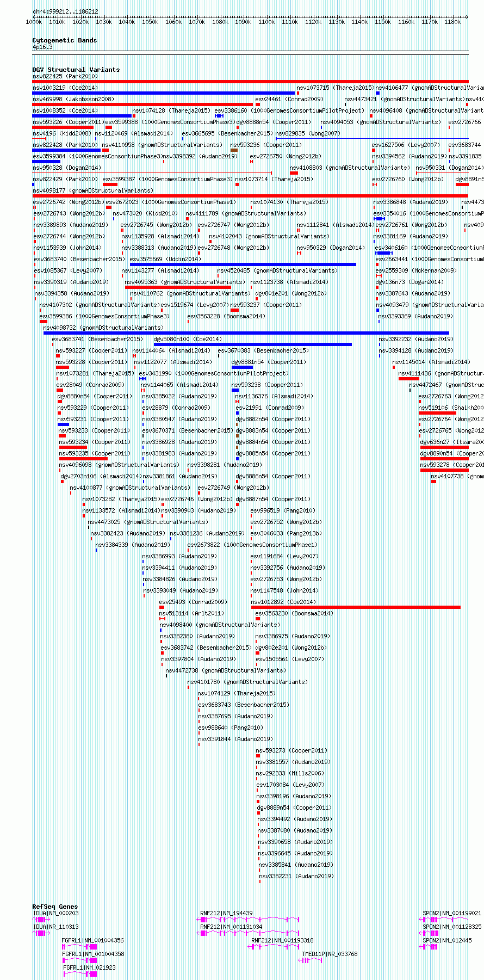Screen dimensions: 484x980
Task: Select nsv4108803 gnomAD label
Action: (350, 168)
